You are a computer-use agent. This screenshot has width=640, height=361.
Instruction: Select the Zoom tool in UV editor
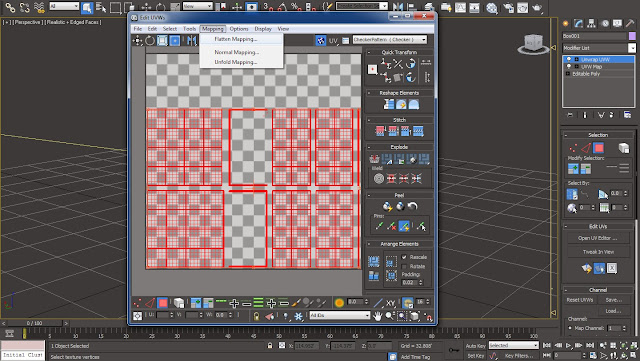[390, 316]
